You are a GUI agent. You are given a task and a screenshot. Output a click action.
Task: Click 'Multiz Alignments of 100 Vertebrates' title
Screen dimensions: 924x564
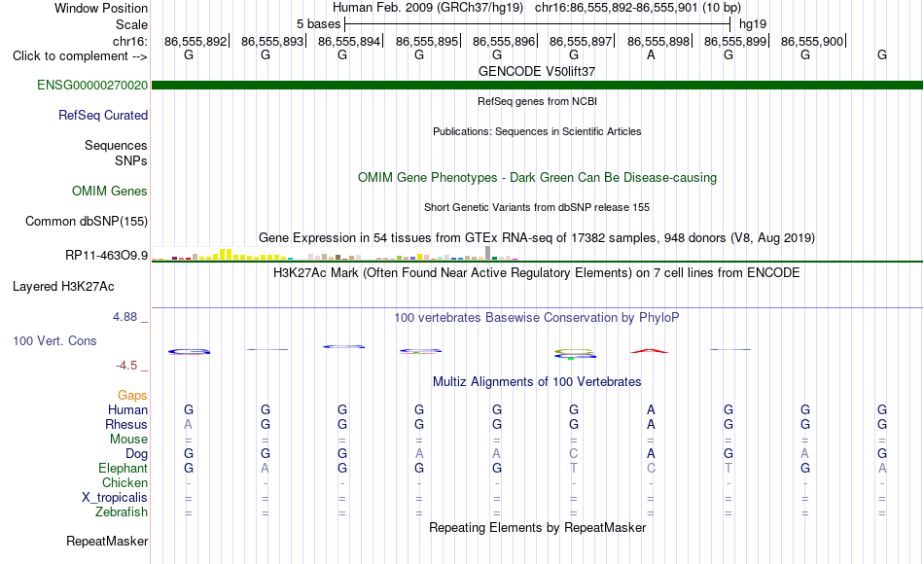[537, 381]
